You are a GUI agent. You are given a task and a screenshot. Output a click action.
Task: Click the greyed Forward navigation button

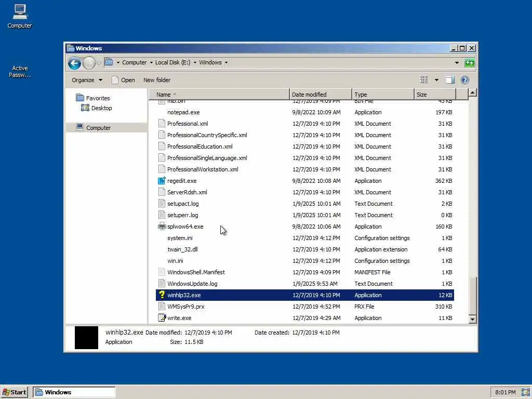coord(89,63)
